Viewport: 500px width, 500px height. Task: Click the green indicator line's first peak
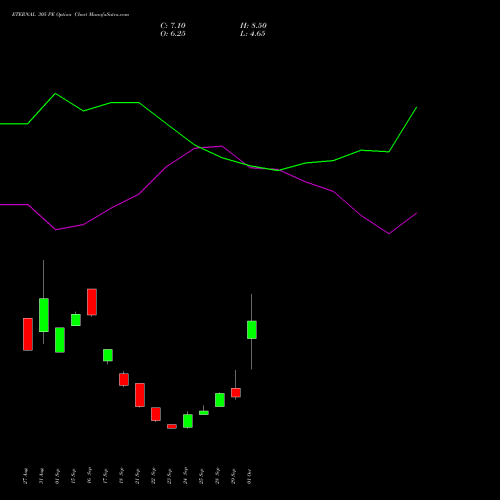tap(55, 94)
